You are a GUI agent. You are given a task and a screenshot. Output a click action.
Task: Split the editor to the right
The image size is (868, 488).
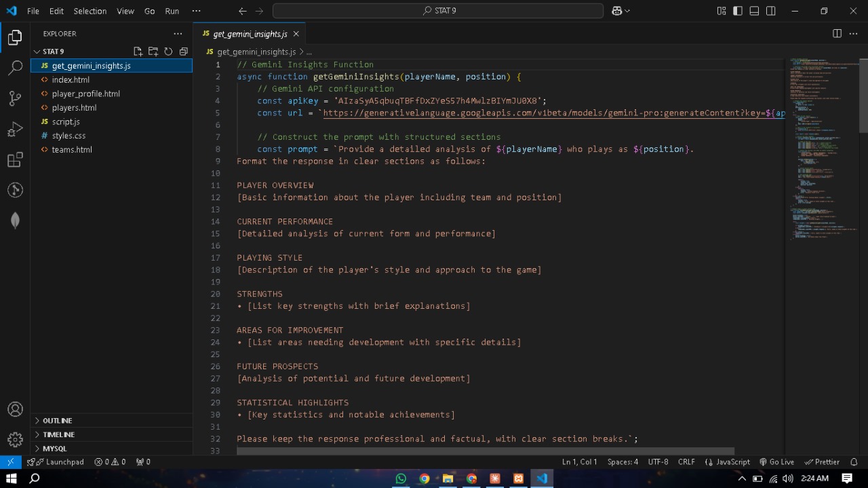[x=837, y=33]
